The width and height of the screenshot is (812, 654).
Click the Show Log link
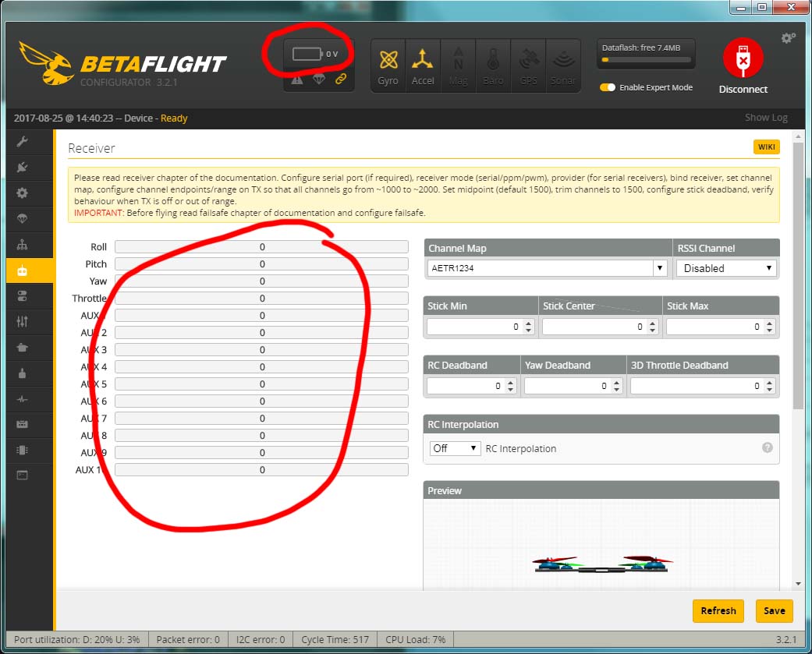[765, 118]
